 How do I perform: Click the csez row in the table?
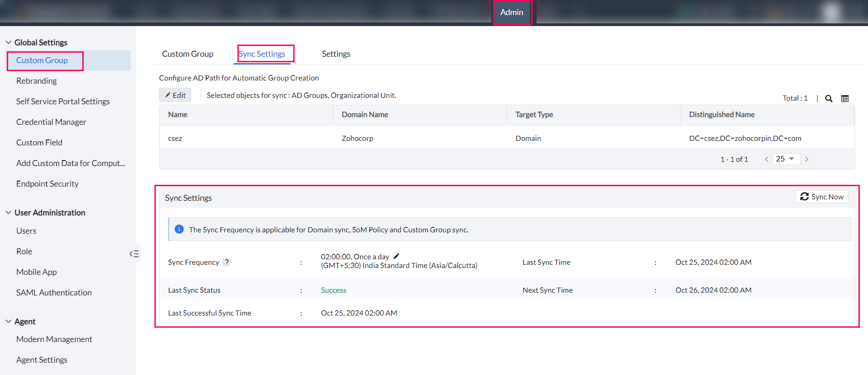[175, 138]
